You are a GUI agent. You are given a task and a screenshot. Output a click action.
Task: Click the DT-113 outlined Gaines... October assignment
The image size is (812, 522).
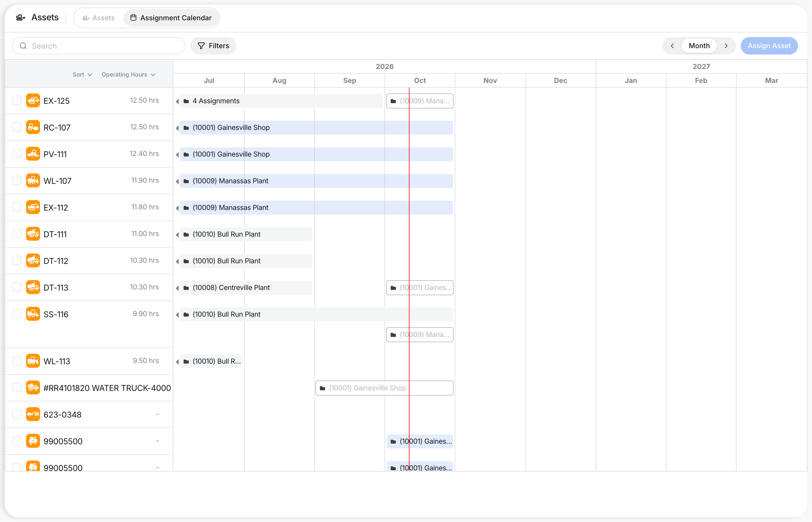420,288
